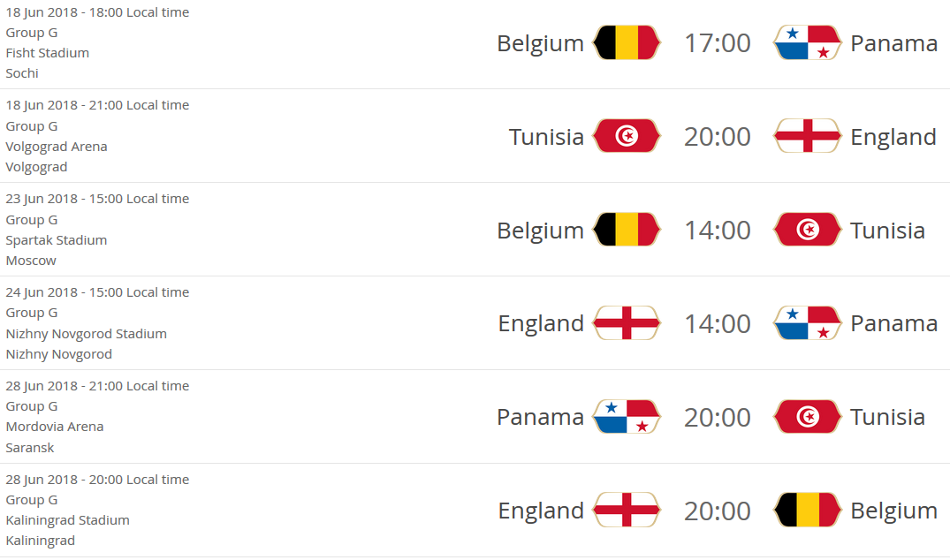The height and width of the screenshot is (560, 950).
Task: Click Tunisia flag in Tunisia vs England match
Action: 627,136
